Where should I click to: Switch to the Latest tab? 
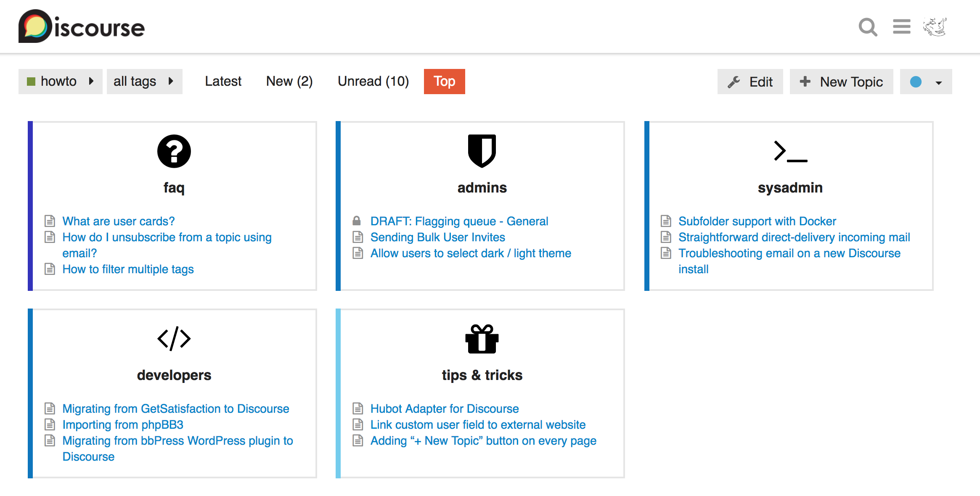[223, 82]
